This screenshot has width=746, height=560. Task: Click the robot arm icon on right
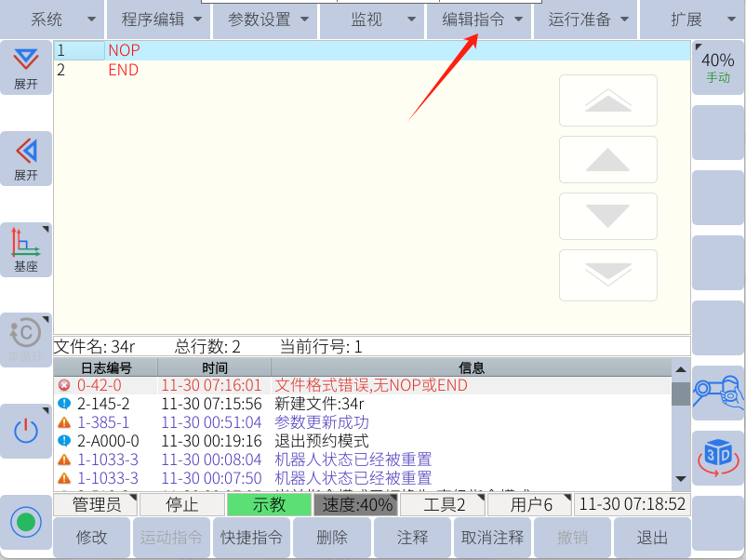pyautogui.click(x=718, y=393)
